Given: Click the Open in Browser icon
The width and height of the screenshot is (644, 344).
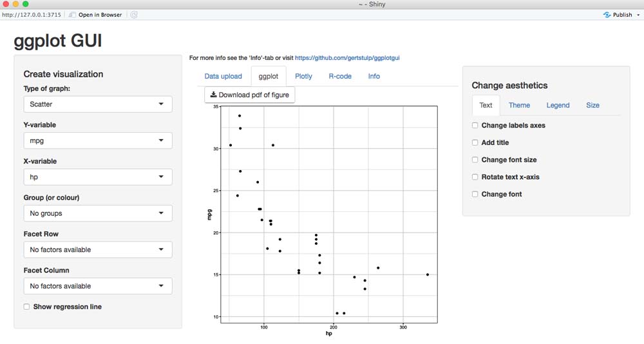Looking at the screenshot, I should coord(73,14).
